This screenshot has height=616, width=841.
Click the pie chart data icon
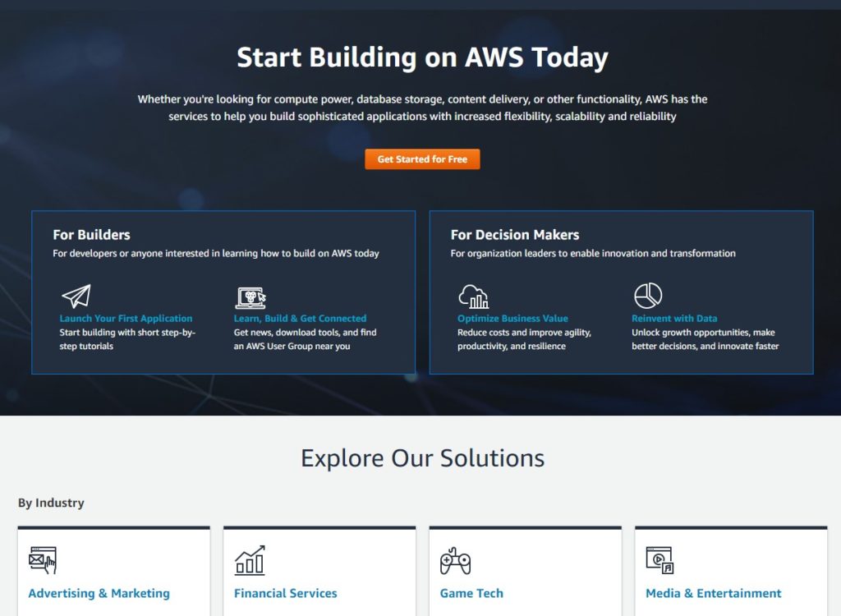[x=648, y=296]
